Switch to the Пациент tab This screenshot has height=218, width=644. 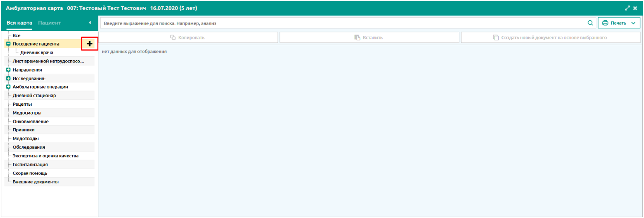[x=49, y=23]
